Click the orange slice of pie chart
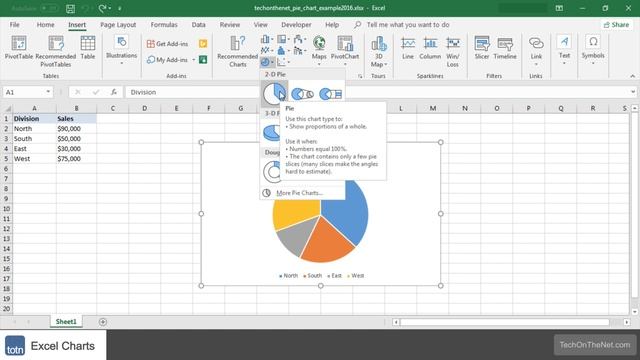640x360 pixels. pos(328,241)
